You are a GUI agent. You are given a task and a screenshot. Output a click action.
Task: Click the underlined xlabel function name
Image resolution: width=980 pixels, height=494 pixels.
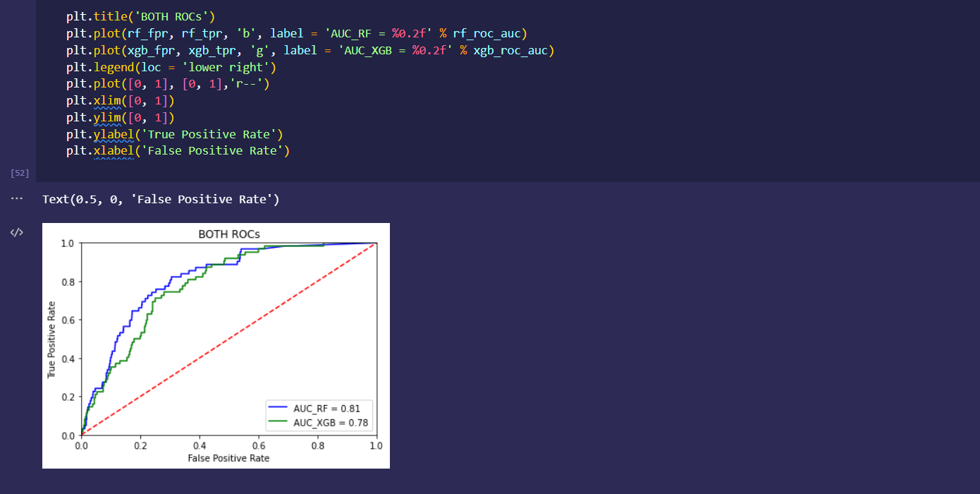pyautogui.click(x=113, y=151)
